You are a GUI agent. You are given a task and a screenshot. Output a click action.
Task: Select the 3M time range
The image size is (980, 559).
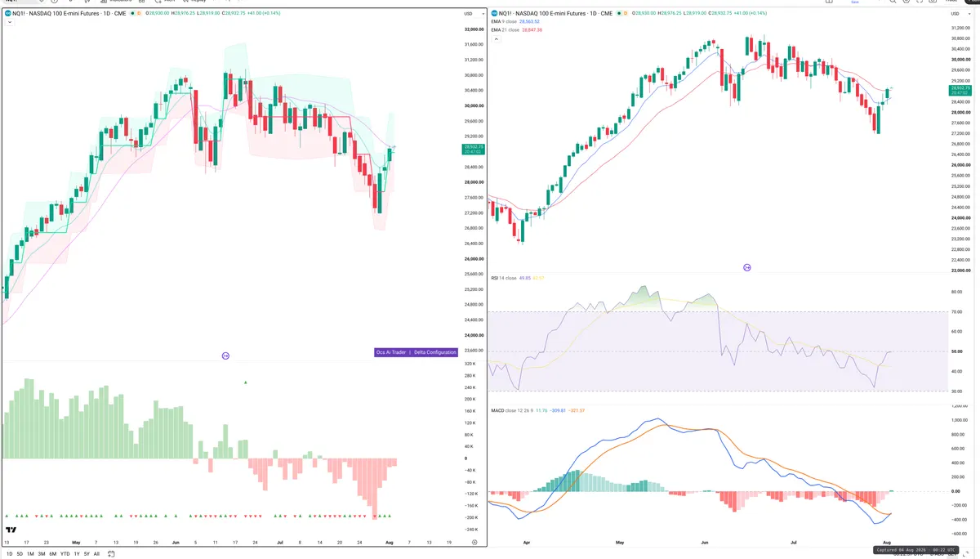coord(42,554)
